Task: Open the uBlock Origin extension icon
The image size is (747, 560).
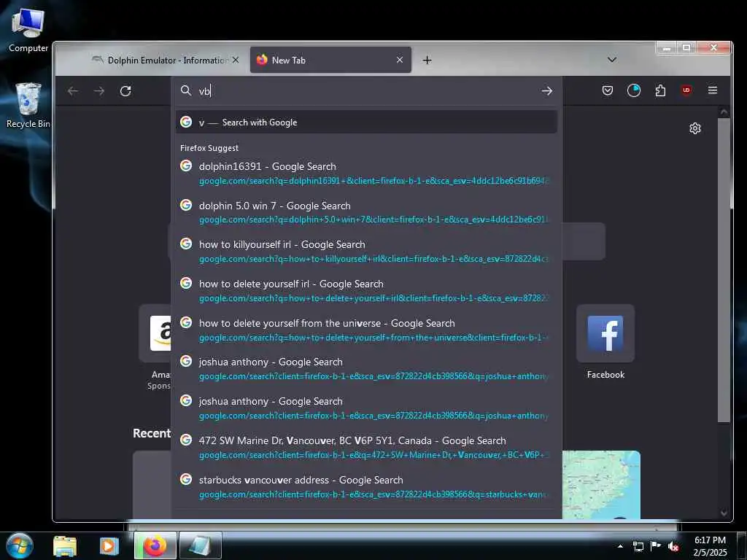Action: point(686,90)
